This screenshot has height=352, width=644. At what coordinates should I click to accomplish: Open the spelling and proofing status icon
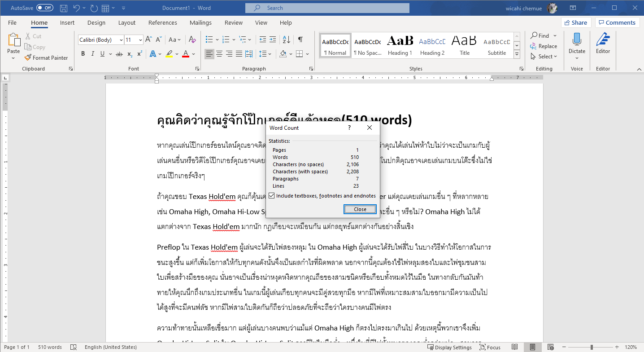73,348
